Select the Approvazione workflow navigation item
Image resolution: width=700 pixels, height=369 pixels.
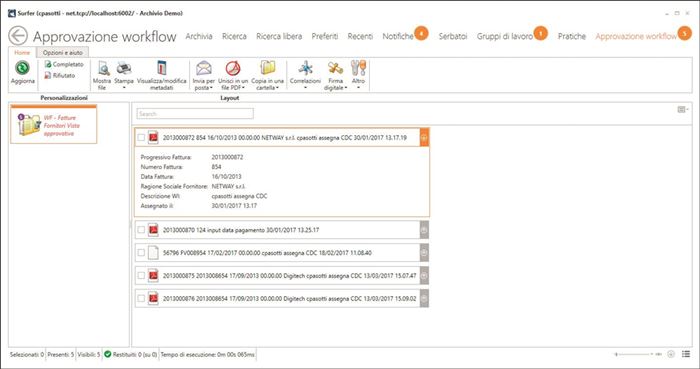(636, 36)
